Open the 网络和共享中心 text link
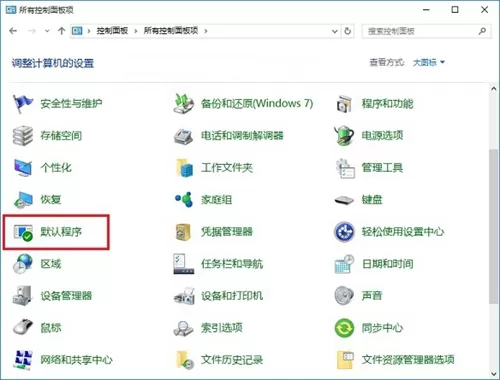The width and height of the screenshot is (500, 380). 76,360
